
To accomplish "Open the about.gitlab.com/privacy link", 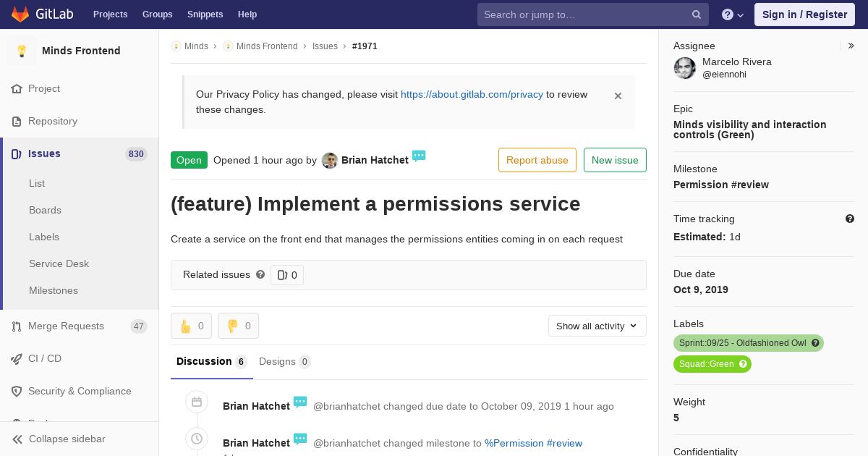I will click(x=472, y=94).
